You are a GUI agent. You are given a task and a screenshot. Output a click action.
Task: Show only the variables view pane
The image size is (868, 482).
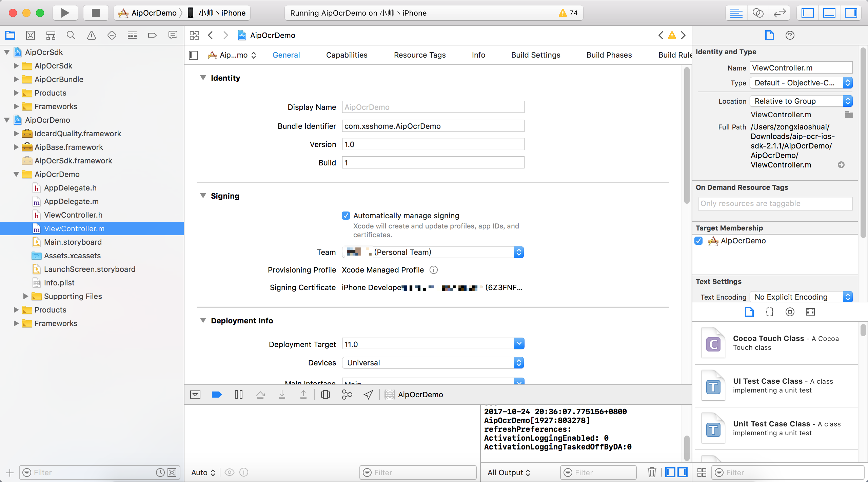[x=670, y=472]
